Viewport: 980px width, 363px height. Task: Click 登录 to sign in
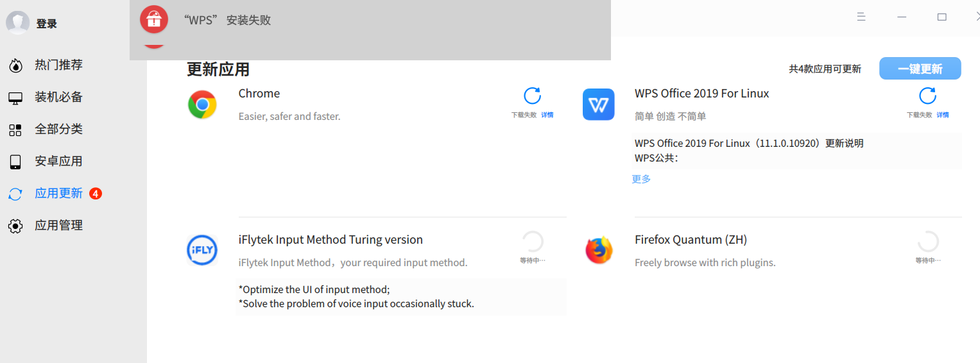47,24
